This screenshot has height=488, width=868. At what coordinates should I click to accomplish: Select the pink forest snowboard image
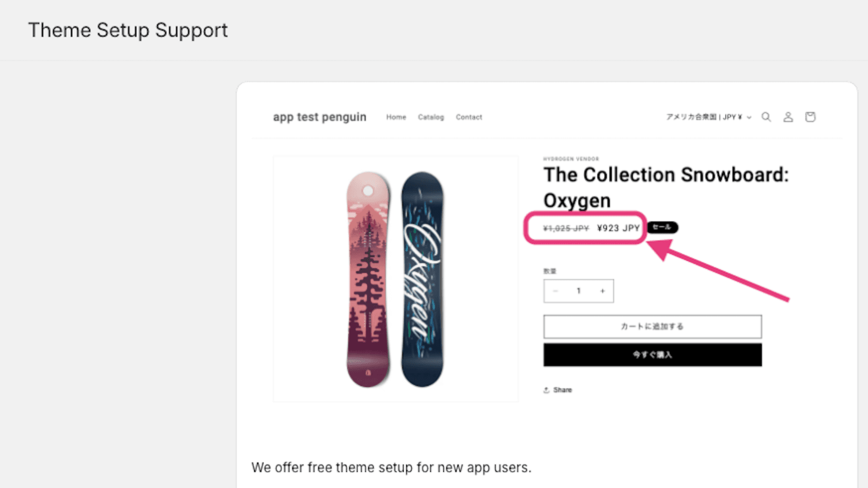pyautogui.click(x=368, y=279)
